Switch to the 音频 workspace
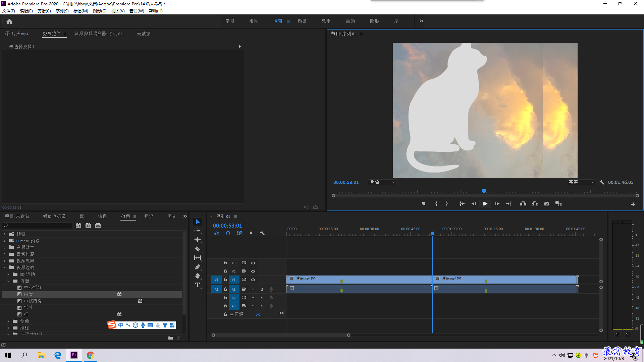Viewport: 644px width, 362px height. click(x=350, y=21)
